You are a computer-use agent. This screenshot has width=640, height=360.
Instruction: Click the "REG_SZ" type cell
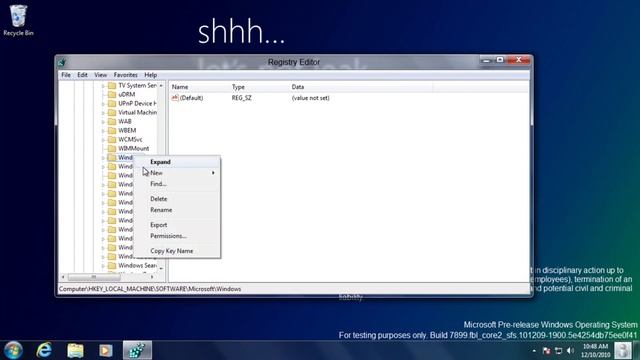click(x=242, y=98)
